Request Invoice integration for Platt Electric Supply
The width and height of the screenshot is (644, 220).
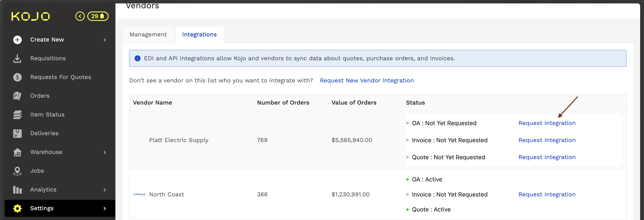(x=547, y=140)
